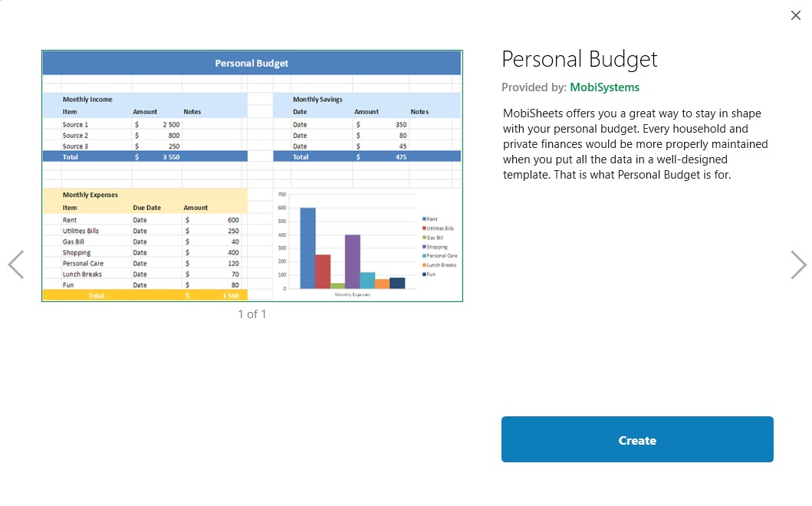
Task: Click the bar chart in the template preview
Action: (345, 245)
